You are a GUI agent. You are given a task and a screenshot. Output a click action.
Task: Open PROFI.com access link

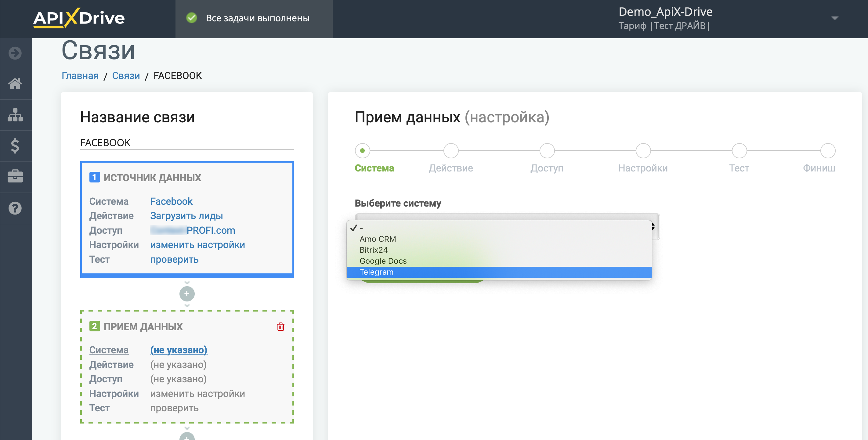tap(192, 230)
